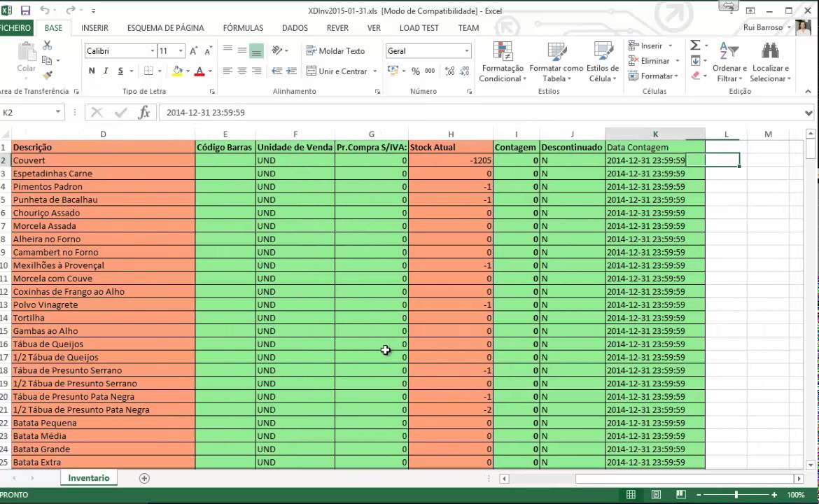Click the decrease decimal places icon
Image resolution: width=819 pixels, height=504 pixels.
pos(464,71)
